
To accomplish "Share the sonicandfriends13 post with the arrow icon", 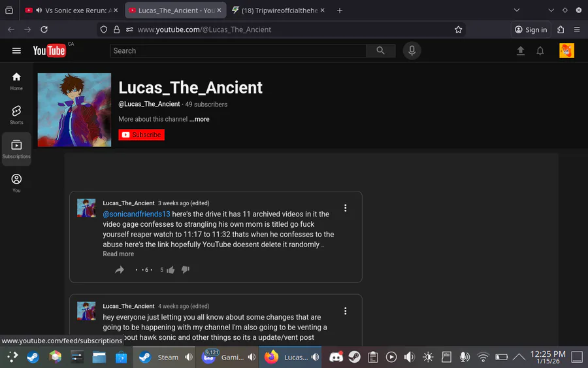I will point(120,270).
